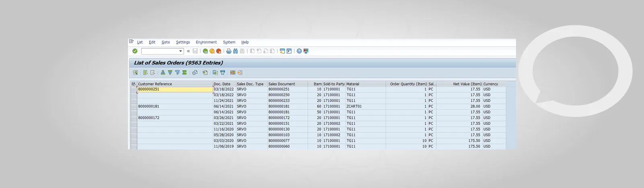This screenshot has width=644, height=188.
Task: Click the Mail Recipient send icon
Action: coord(223,72)
